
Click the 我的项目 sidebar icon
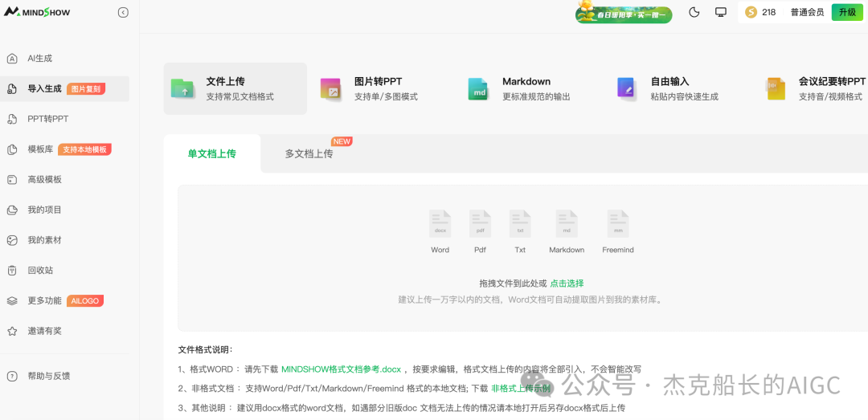pyautogui.click(x=11, y=210)
